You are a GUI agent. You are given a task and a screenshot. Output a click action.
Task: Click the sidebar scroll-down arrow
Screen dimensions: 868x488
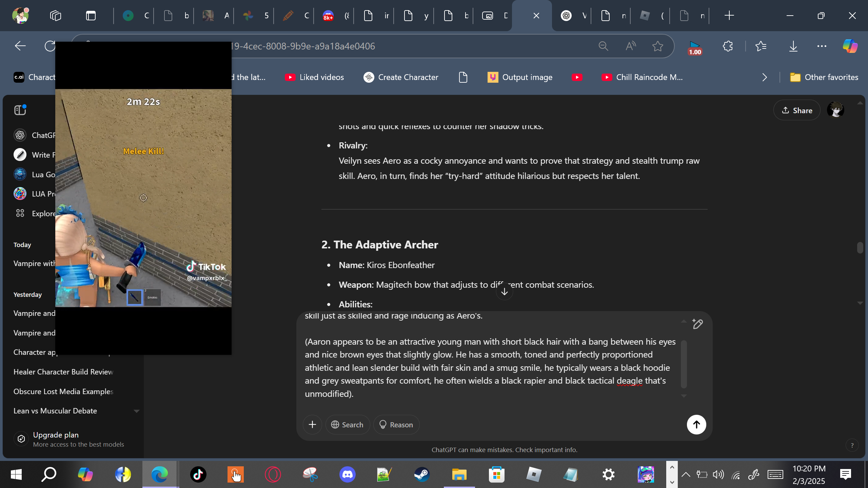137,411
